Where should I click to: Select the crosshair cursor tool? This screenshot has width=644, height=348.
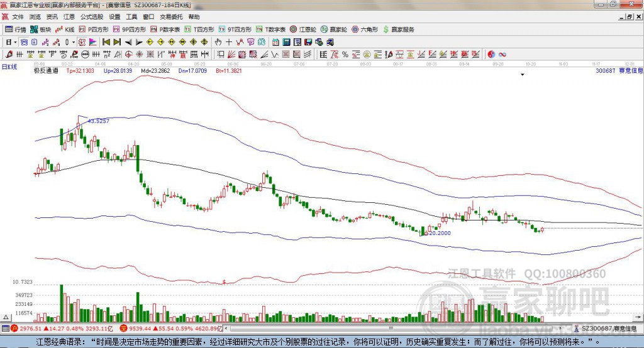(x=229, y=42)
